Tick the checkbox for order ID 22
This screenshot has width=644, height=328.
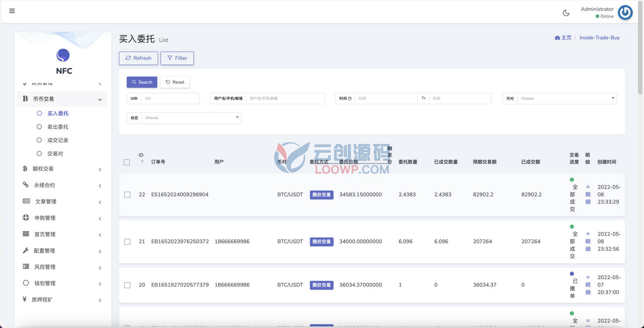127,195
